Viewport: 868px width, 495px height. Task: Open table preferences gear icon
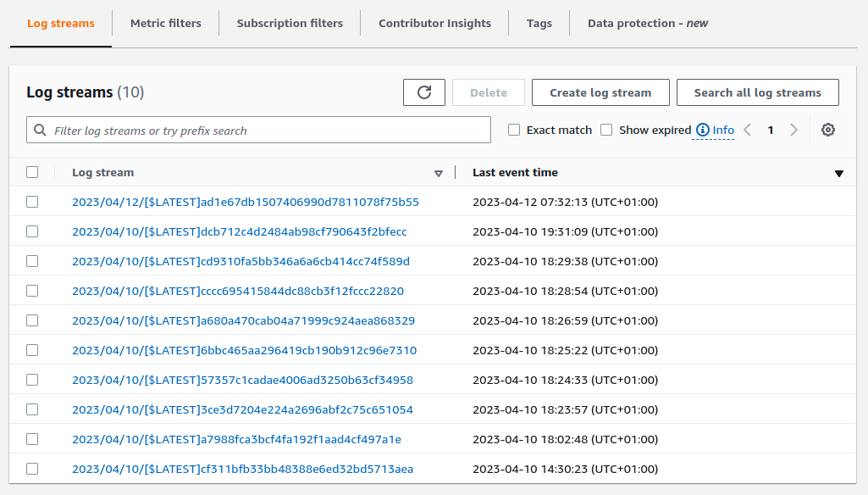coord(828,130)
